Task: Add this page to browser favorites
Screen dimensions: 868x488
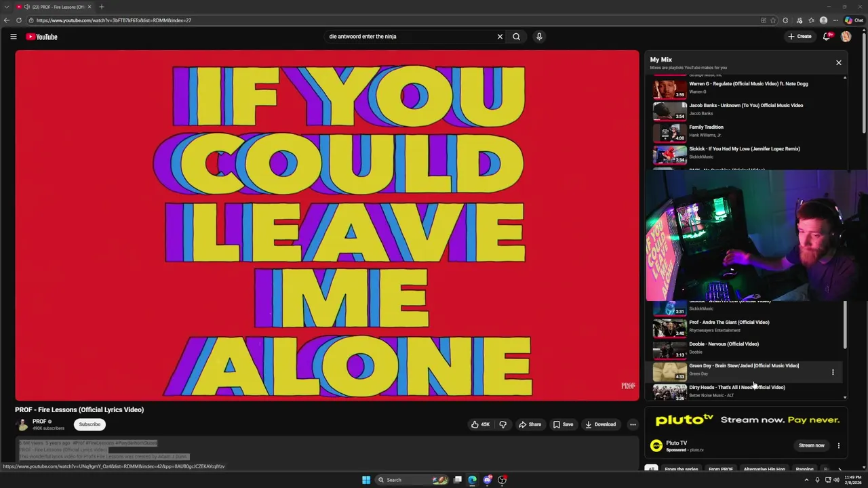Action: point(773,20)
